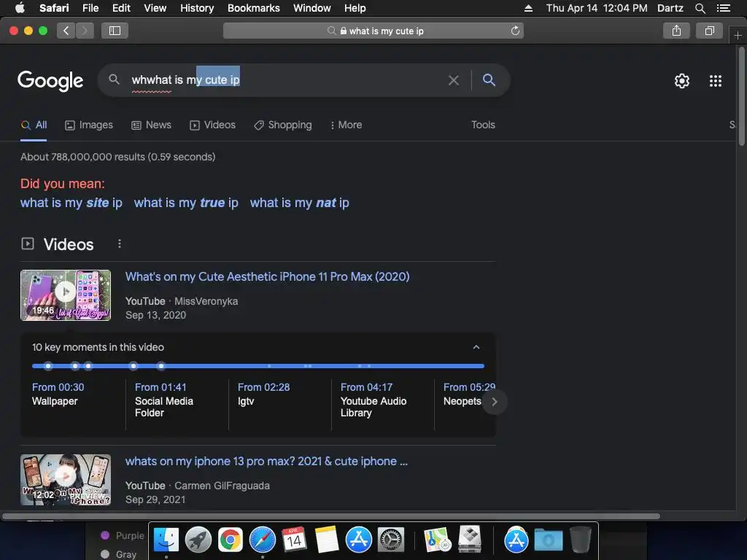Click the Dartz user name in menu bar
747x560 pixels.
click(670, 8)
